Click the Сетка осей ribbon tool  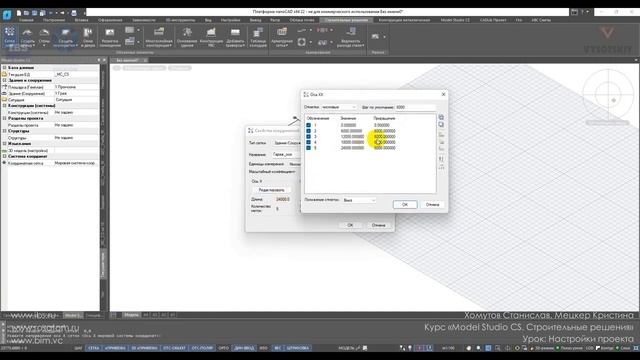[9, 37]
